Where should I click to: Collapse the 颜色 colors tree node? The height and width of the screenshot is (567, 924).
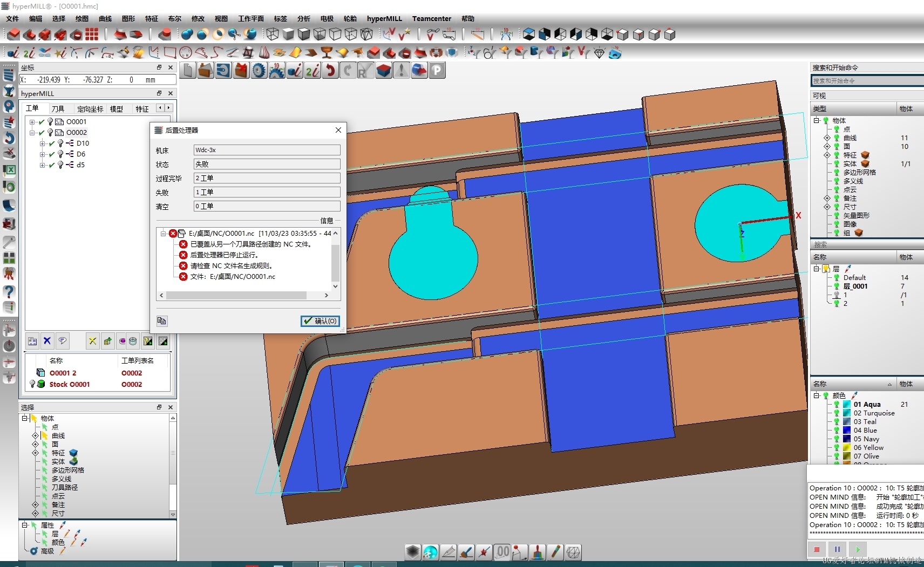coord(817,395)
